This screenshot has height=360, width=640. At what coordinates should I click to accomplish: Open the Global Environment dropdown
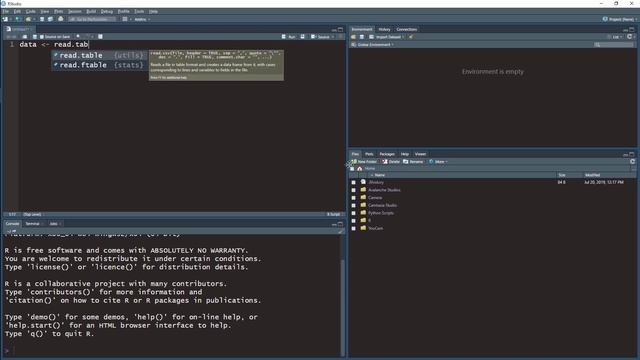tap(373, 44)
